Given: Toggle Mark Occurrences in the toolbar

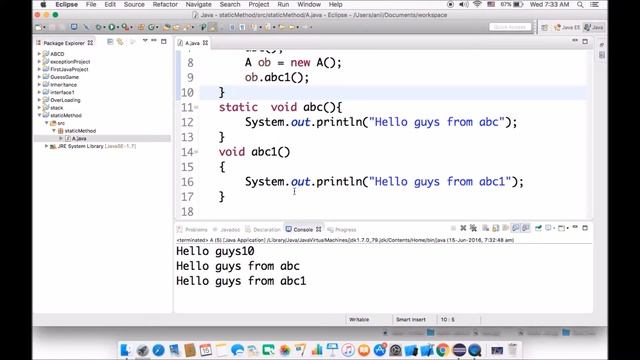Looking at the screenshot, I should click(212, 27).
